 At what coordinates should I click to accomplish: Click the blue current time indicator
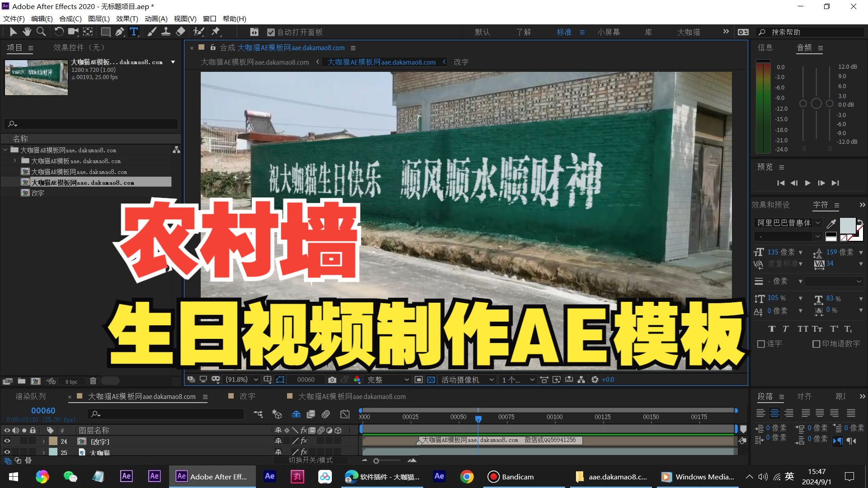(x=478, y=418)
